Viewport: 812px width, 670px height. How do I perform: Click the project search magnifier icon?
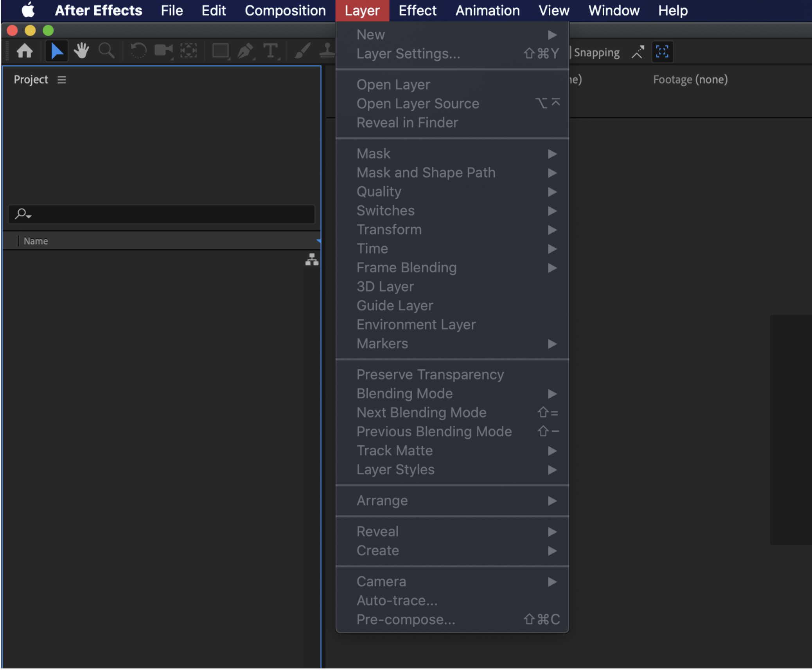[22, 214]
